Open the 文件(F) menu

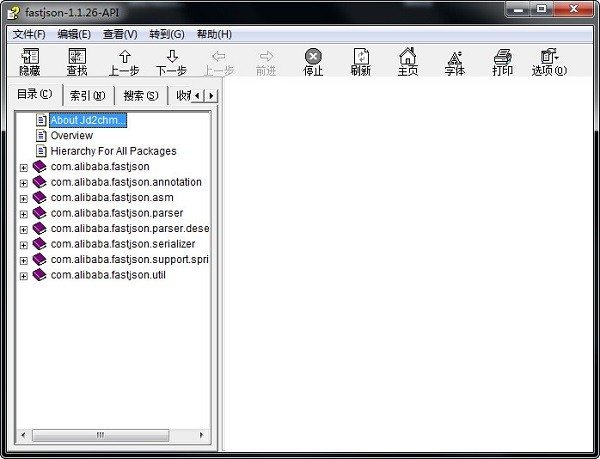point(29,34)
